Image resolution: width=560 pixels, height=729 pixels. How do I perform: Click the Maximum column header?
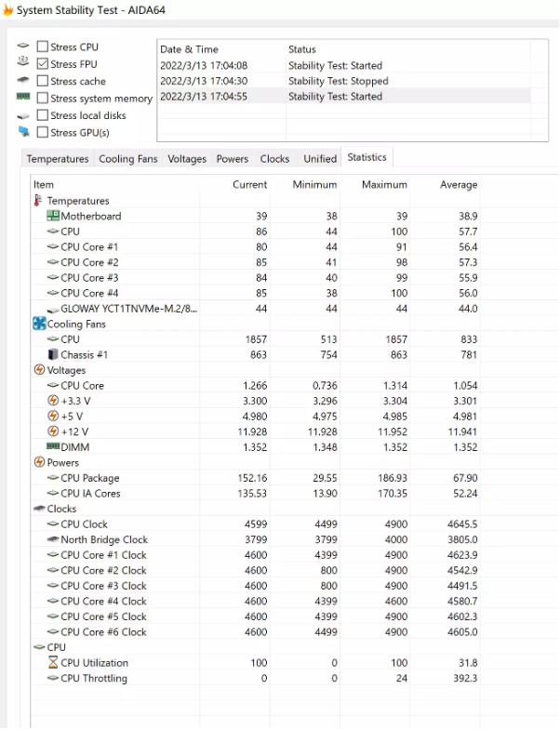click(x=384, y=184)
